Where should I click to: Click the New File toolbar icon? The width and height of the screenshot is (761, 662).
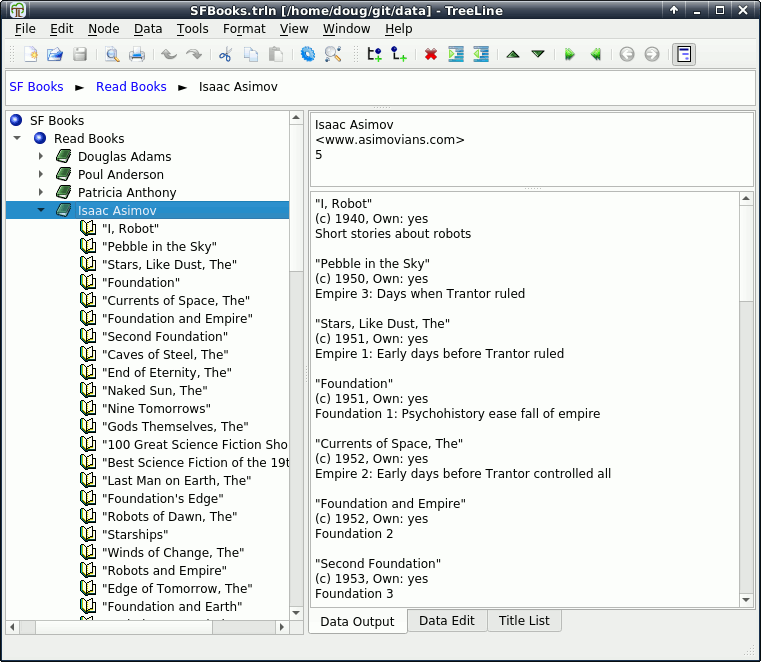[31, 54]
